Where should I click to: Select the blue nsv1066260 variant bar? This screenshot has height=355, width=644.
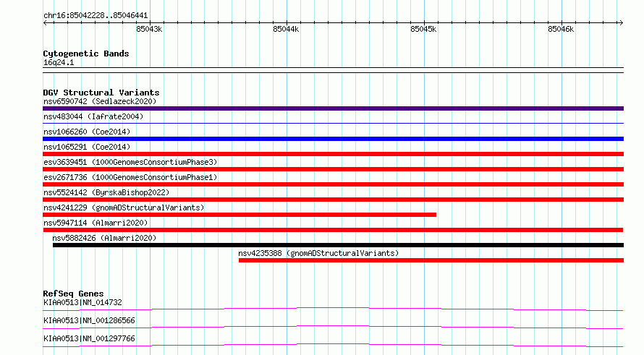(x=333, y=139)
